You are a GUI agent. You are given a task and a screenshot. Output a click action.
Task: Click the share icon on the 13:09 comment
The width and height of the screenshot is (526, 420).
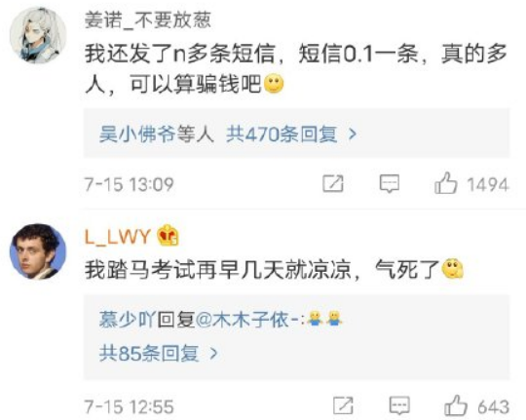click(333, 183)
